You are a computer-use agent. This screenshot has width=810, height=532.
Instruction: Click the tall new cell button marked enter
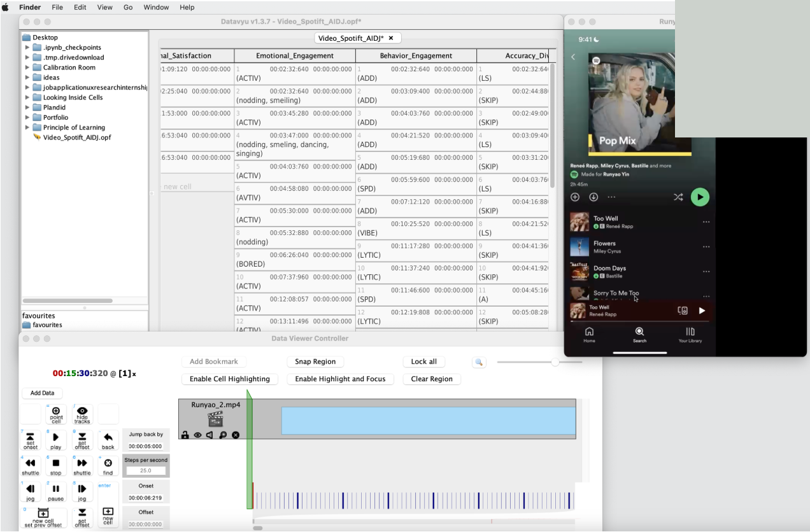coord(108,505)
